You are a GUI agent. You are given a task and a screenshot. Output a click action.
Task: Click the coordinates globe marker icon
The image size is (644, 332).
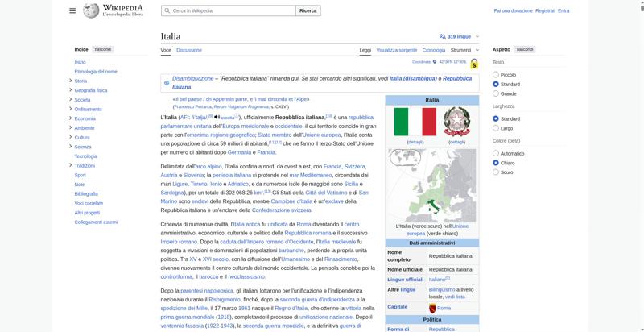(436, 61)
